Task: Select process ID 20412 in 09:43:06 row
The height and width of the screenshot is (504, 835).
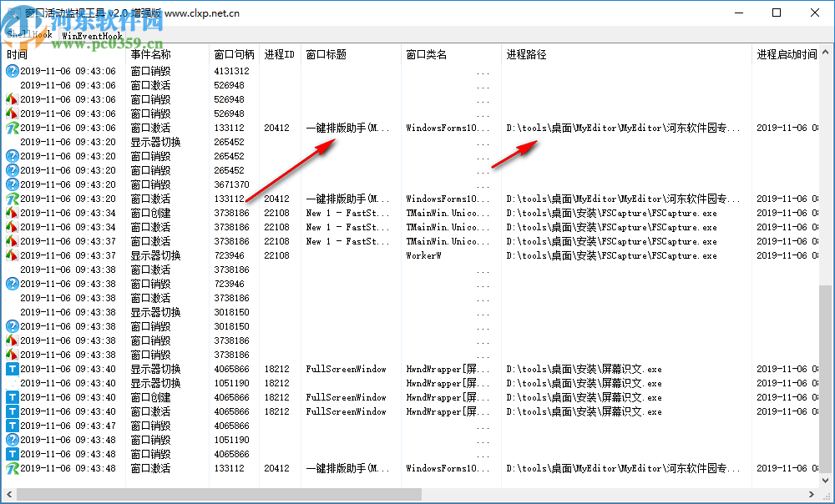Action: click(x=277, y=128)
